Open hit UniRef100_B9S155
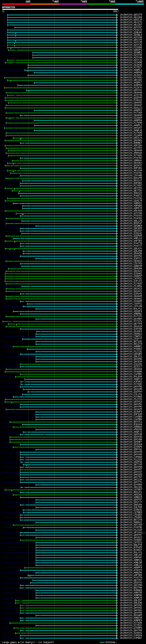Image resolution: width=146 pixels, height=644 pixels. (x=131, y=178)
